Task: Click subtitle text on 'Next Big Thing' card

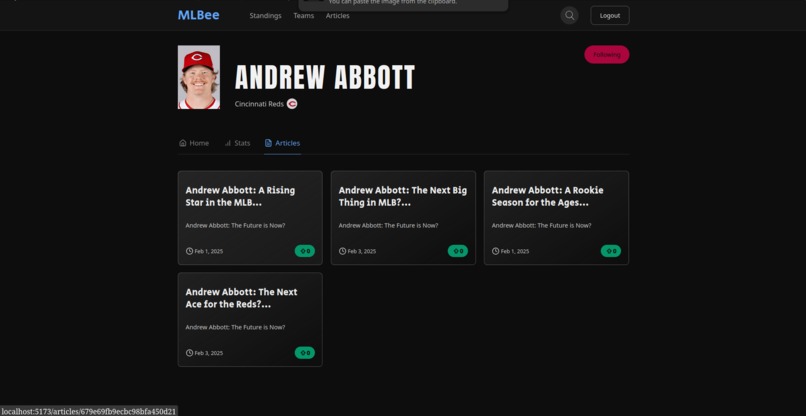Action: [x=389, y=225]
